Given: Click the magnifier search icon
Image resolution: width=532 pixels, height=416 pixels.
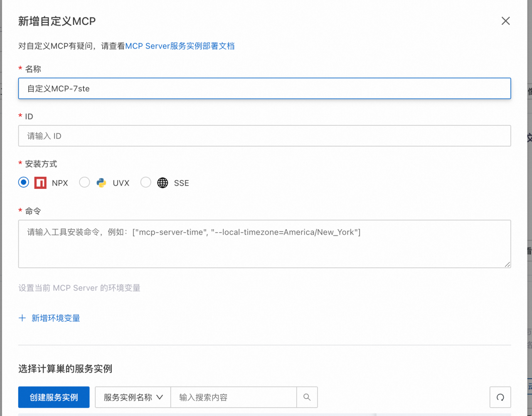Looking at the screenshot, I should 307,397.
